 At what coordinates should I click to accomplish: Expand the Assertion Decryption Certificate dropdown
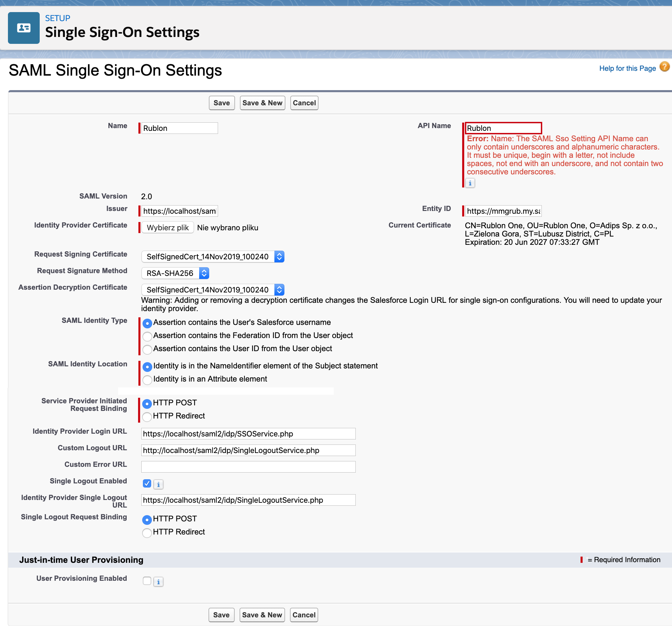213,290
